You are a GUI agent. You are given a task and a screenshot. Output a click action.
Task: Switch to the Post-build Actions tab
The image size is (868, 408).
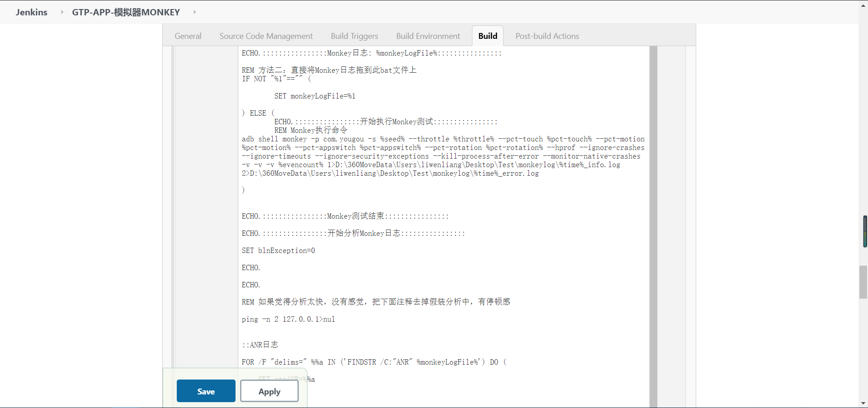[547, 36]
